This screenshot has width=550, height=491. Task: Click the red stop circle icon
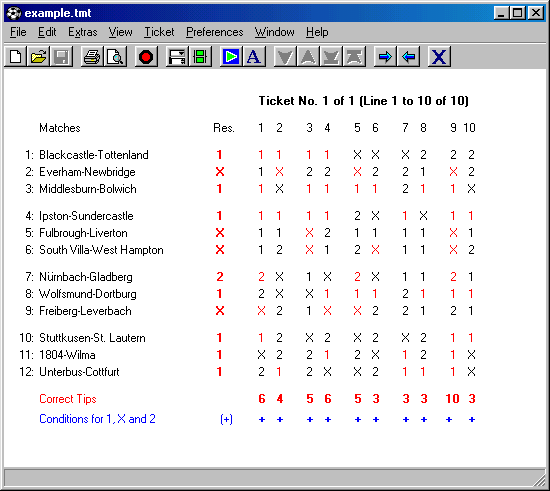pos(146,56)
